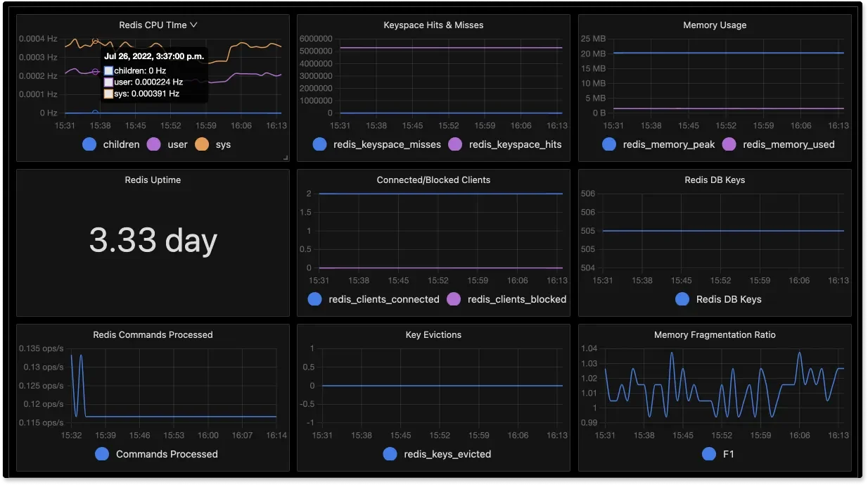
Task: Select the redis_keys_evicted legend icon
Action: [390, 454]
